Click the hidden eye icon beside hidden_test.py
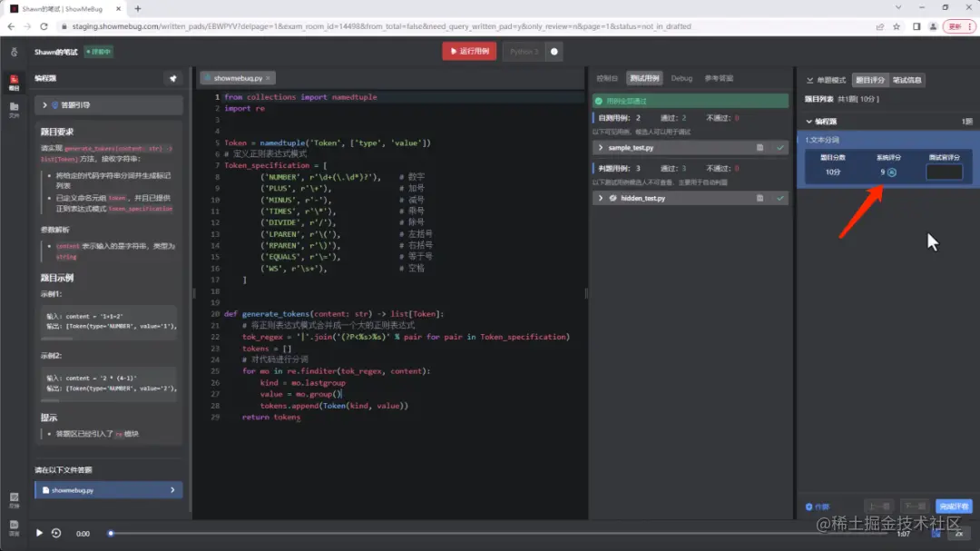 612,198
